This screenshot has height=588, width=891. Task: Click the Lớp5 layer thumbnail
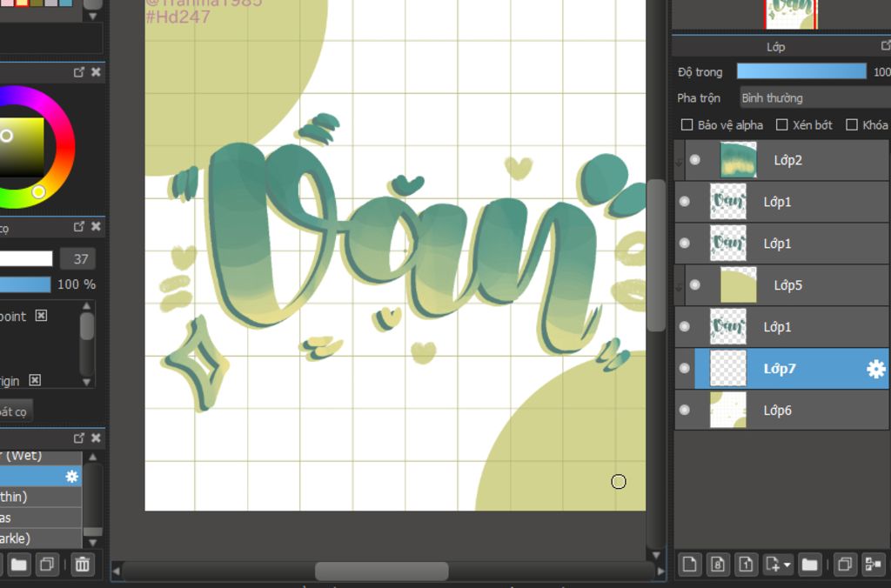coord(738,285)
